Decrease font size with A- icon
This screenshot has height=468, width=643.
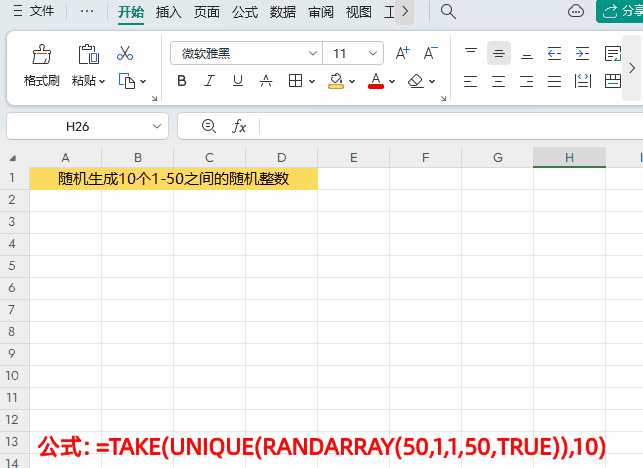(430, 53)
